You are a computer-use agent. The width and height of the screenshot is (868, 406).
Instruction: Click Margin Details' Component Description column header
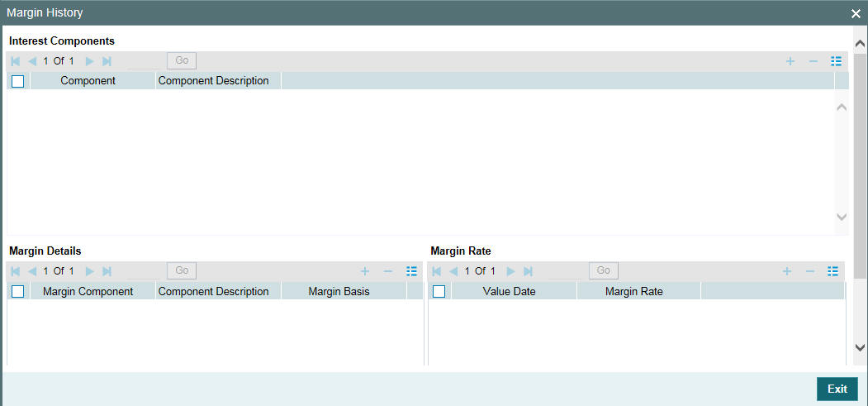point(219,291)
